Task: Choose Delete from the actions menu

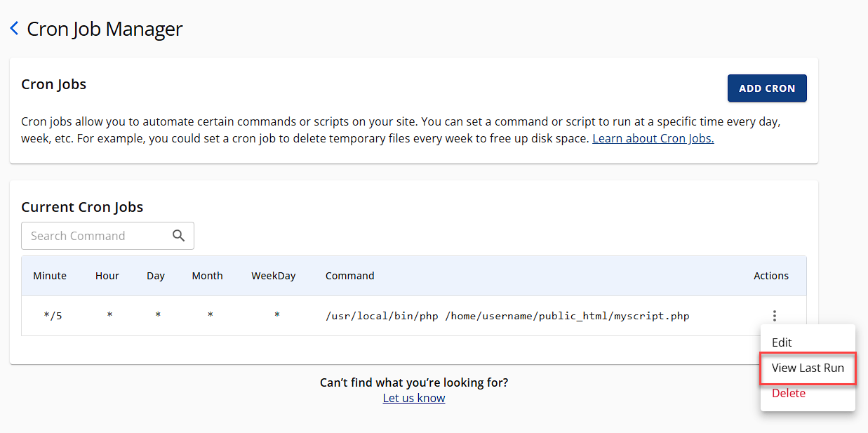Action: pyautogui.click(x=788, y=393)
